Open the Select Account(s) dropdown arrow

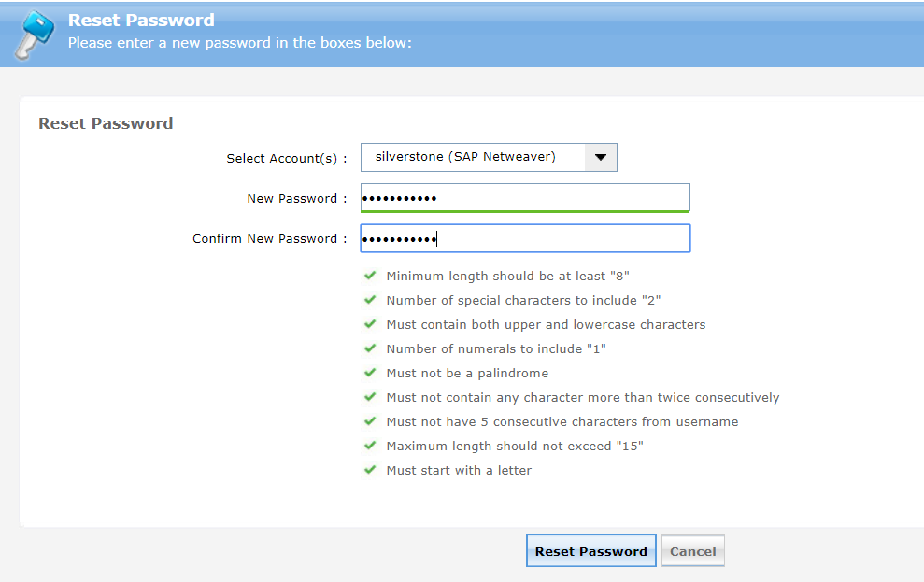601,158
